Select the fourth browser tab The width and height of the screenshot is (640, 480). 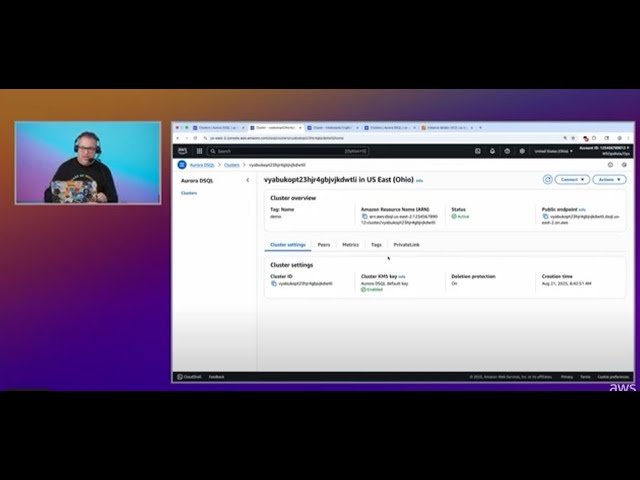point(390,128)
